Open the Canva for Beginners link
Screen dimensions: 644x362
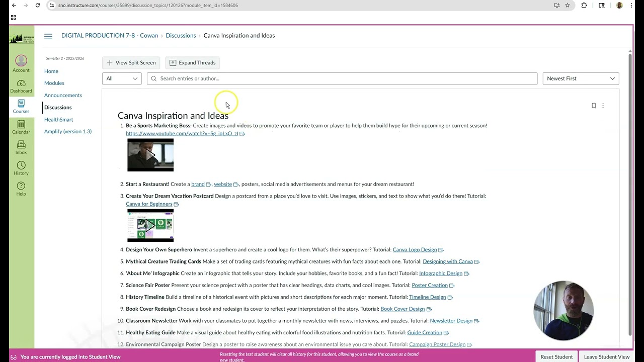pyautogui.click(x=149, y=204)
